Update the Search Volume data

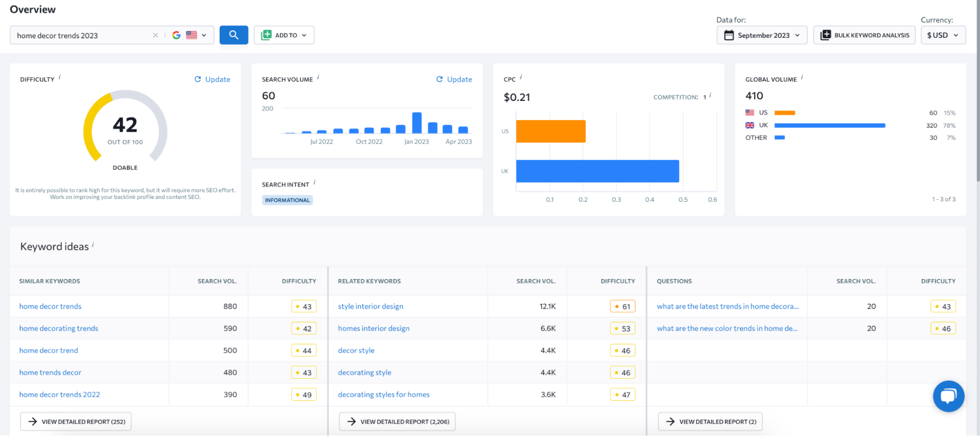(454, 79)
